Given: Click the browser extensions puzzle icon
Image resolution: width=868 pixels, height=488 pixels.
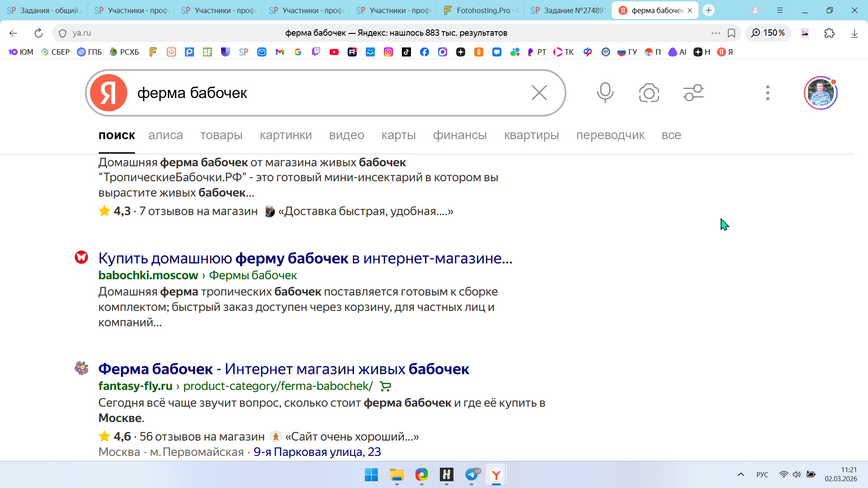Looking at the screenshot, I should [x=829, y=33].
